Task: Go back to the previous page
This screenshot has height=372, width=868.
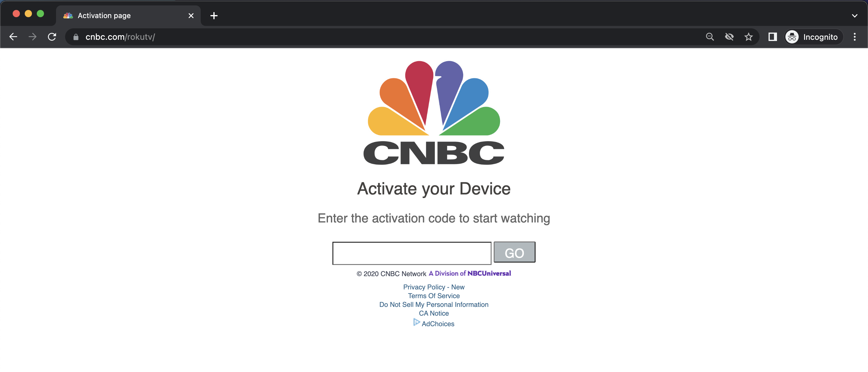Action: 13,37
